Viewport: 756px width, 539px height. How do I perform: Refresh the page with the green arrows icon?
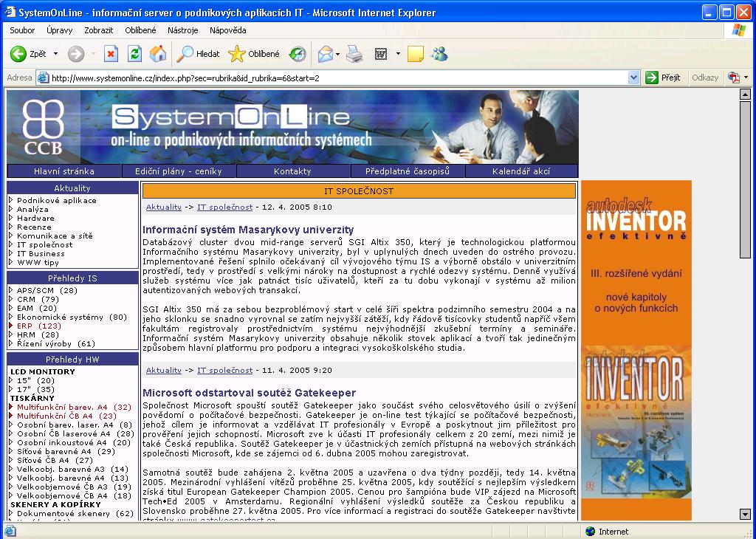point(134,54)
